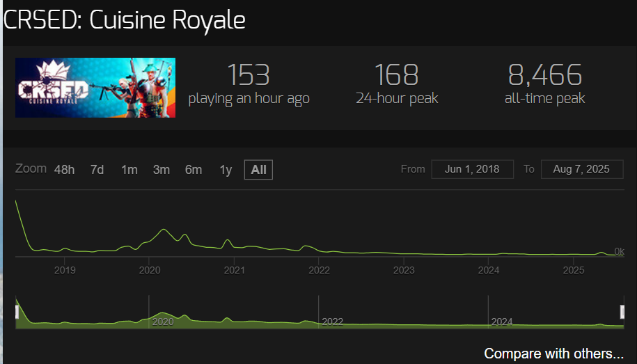Grab the left navigator range handle
637x364 pixels.
(17, 312)
